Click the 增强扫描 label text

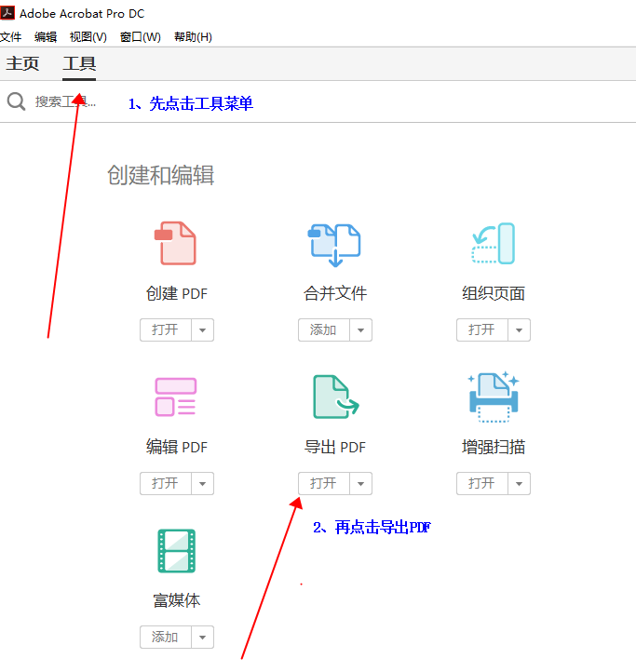coord(494,447)
